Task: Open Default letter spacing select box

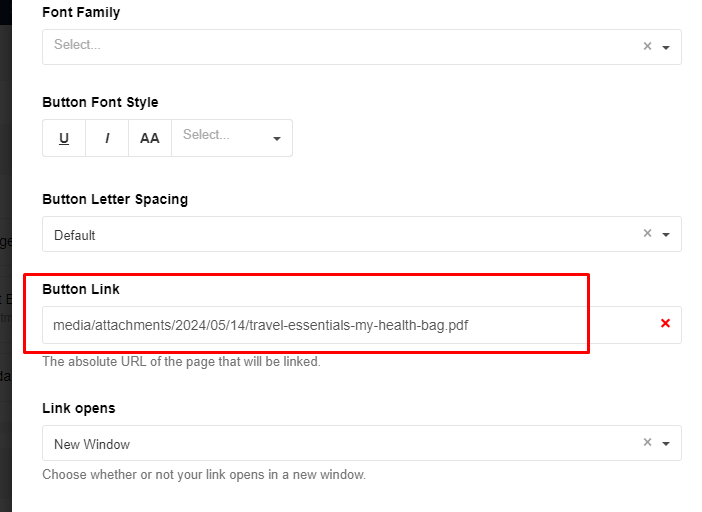Action: pyautogui.click(x=362, y=234)
